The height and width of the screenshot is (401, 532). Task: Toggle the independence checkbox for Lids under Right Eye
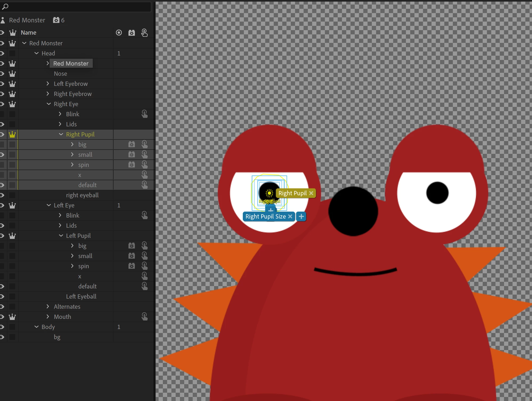coord(12,124)
